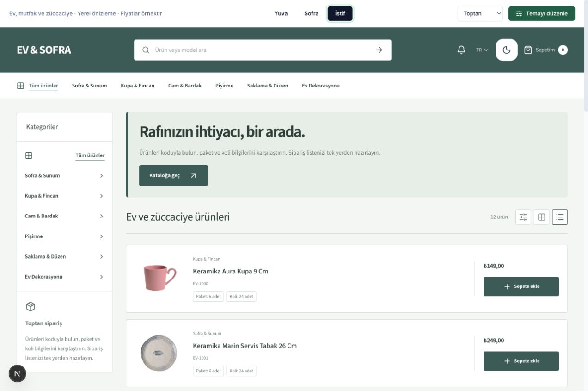Click the ₺249,00 price

(494, 341)
